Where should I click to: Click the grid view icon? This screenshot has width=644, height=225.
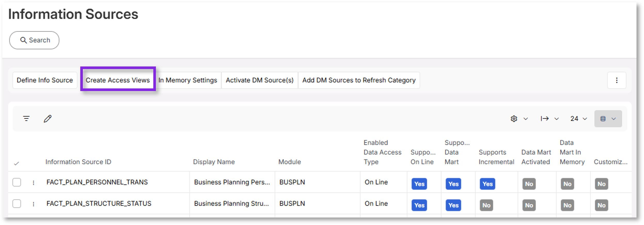[x=603, y=119]
